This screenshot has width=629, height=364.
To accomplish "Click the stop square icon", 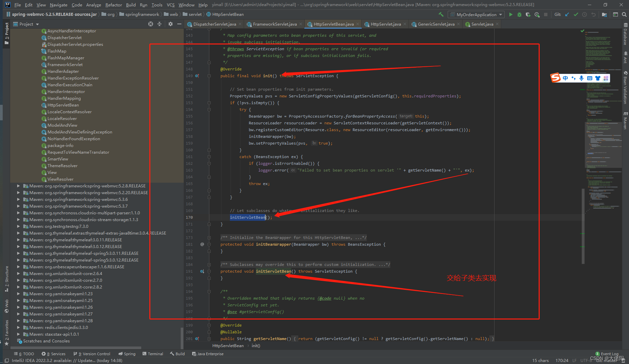I will pyautogui.click(x=546, y=14).
